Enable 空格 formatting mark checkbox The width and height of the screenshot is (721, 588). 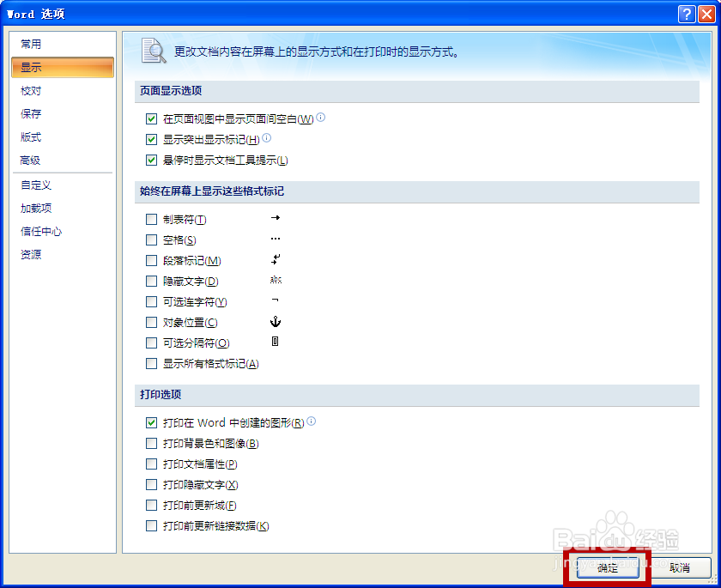[x=151, y=240]
